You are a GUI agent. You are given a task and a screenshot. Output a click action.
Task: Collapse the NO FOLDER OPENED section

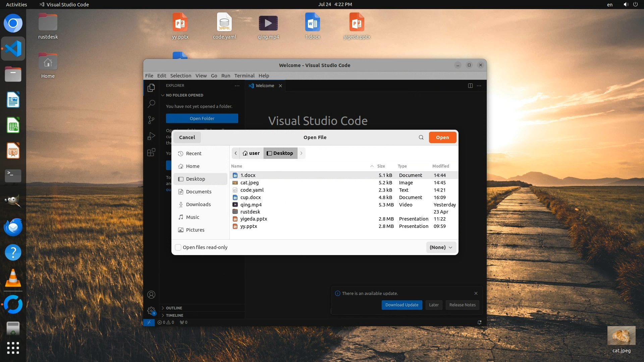click(184, 95)
